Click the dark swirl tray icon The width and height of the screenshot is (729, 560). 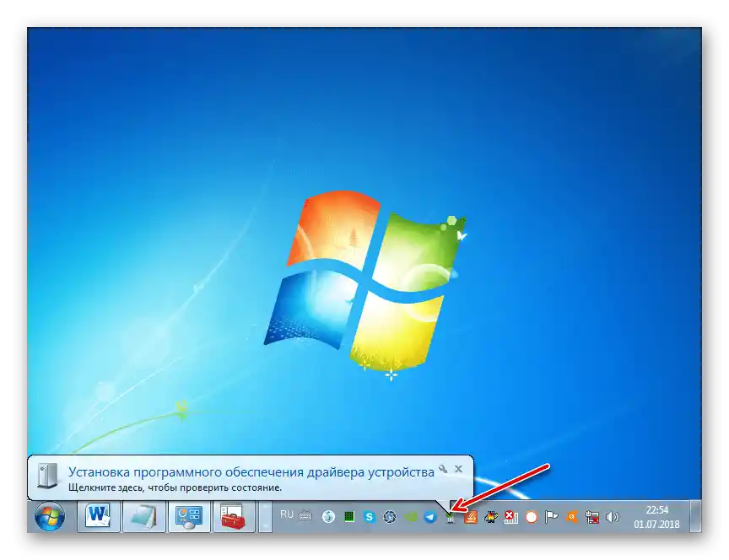(x=390, y=517)
